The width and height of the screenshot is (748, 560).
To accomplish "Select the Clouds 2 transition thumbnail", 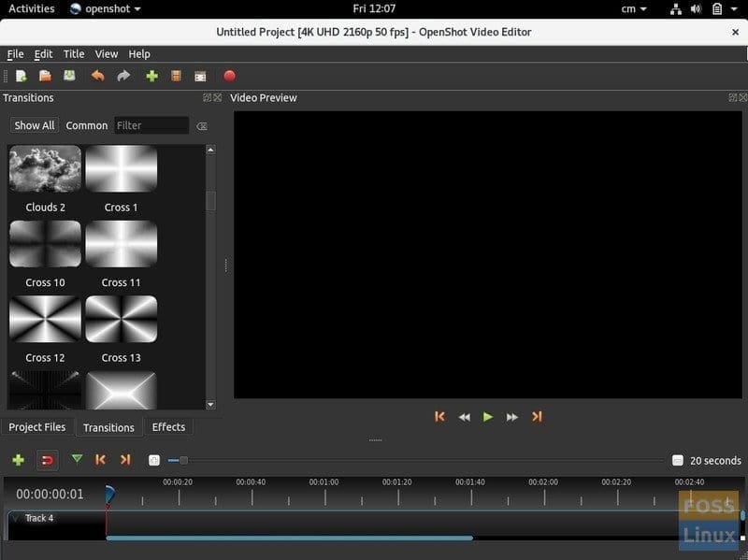I will [x=45, y=169].
